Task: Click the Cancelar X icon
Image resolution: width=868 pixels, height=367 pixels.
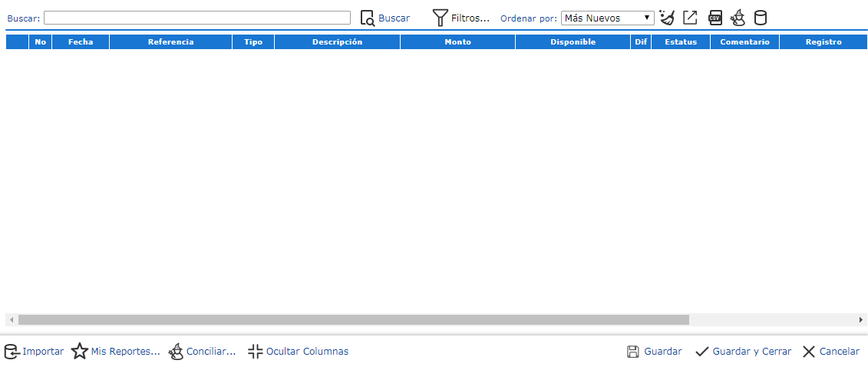Action: pyautogui.click(x=809, y=352)
